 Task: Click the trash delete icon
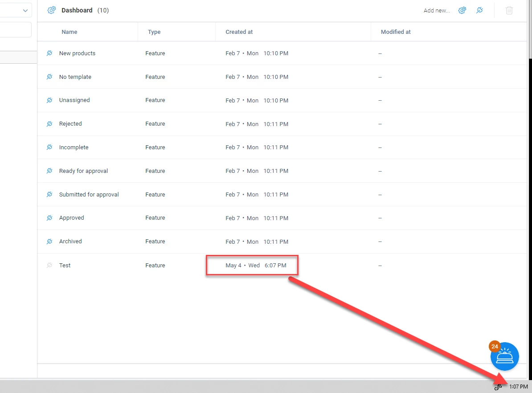509,10
